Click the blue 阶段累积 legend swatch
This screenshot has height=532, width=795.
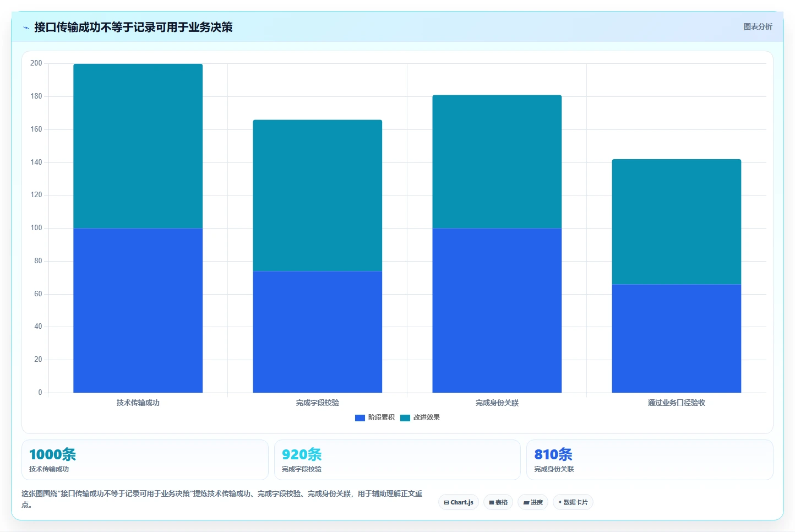(x=360, y=418)
